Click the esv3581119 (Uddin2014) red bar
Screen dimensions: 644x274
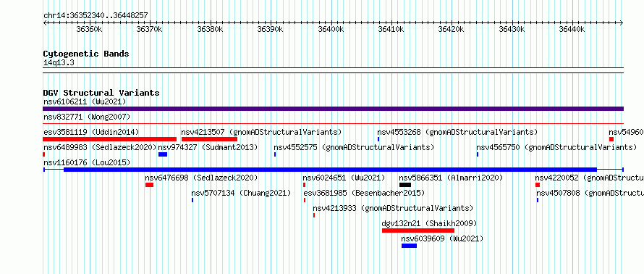110,139
